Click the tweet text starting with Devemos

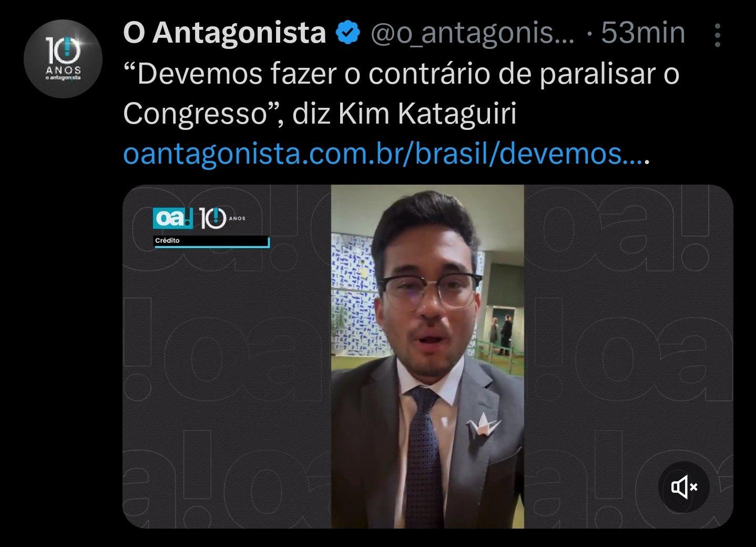(401, 94)
